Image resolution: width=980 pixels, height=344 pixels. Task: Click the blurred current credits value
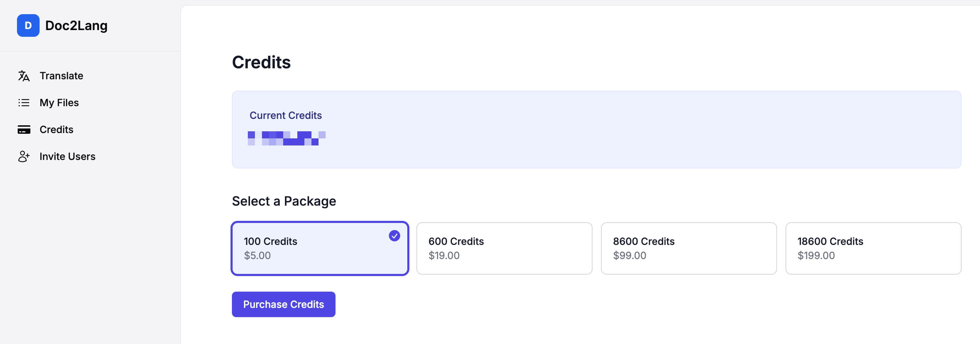coord(286,138)
